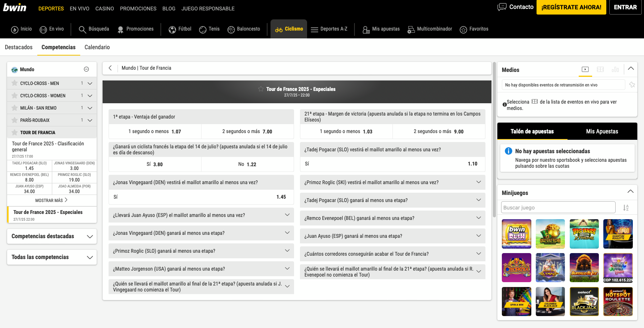
Task: Open Competencias tab
Action: tap(59, 47)
